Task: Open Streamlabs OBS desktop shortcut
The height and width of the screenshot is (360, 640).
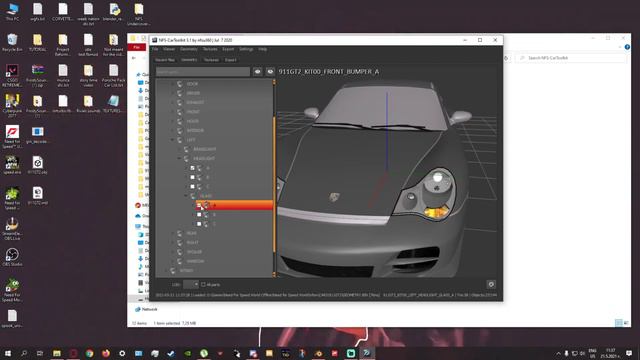Action: click(12, 229)
